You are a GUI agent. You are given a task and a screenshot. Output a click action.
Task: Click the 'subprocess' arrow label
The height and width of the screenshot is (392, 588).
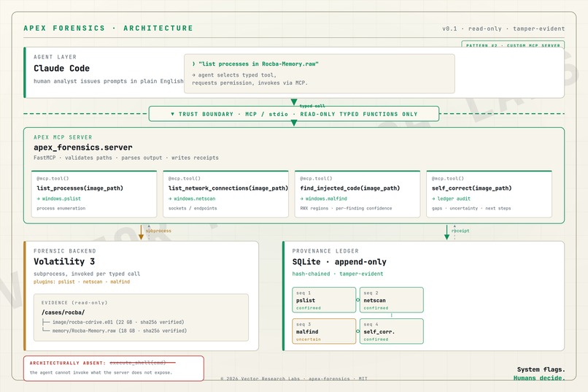158,231
